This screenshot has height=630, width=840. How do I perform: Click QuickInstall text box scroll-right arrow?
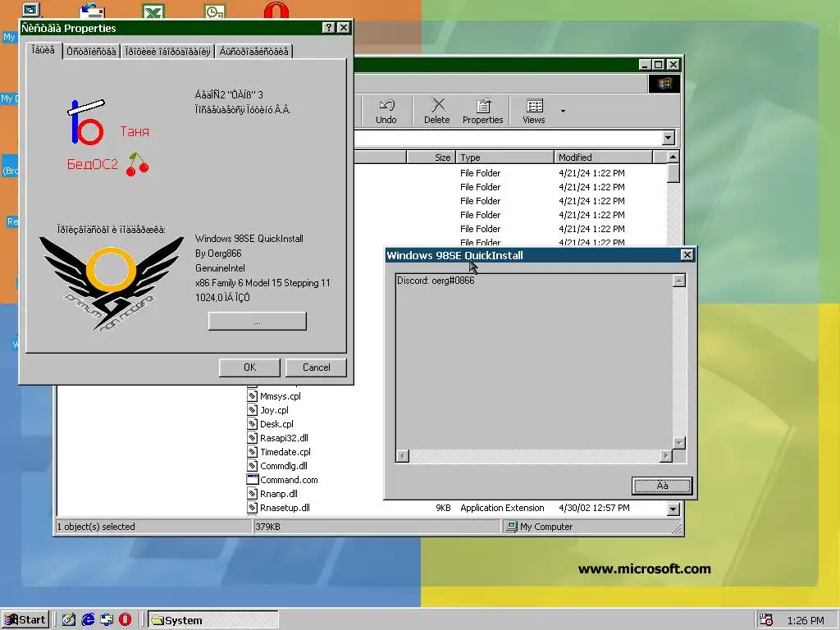(665, 456)
